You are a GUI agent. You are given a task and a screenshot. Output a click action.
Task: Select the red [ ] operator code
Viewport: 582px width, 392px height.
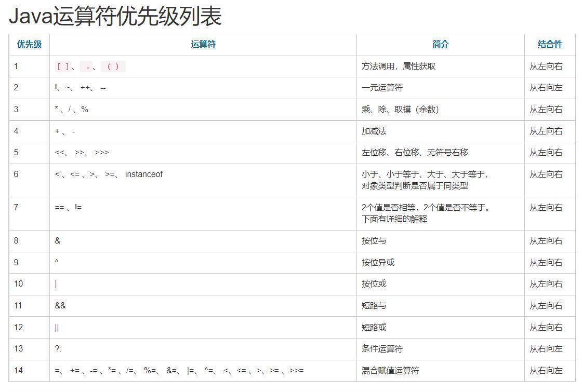pos(63,66)
